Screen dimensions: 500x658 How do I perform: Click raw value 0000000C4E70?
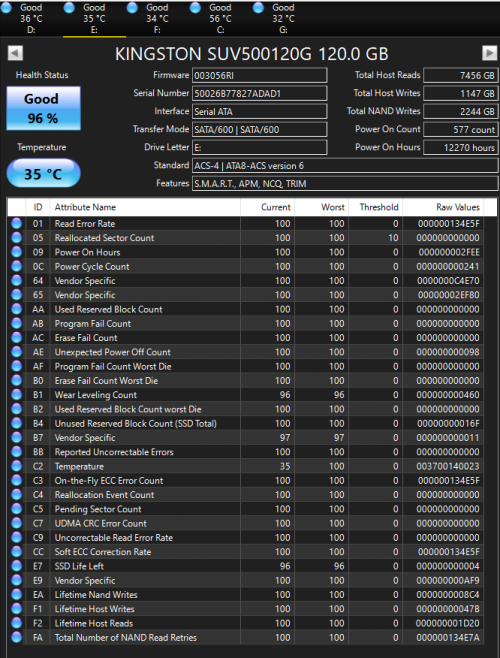pyautogui.click(x=448, y=281)
